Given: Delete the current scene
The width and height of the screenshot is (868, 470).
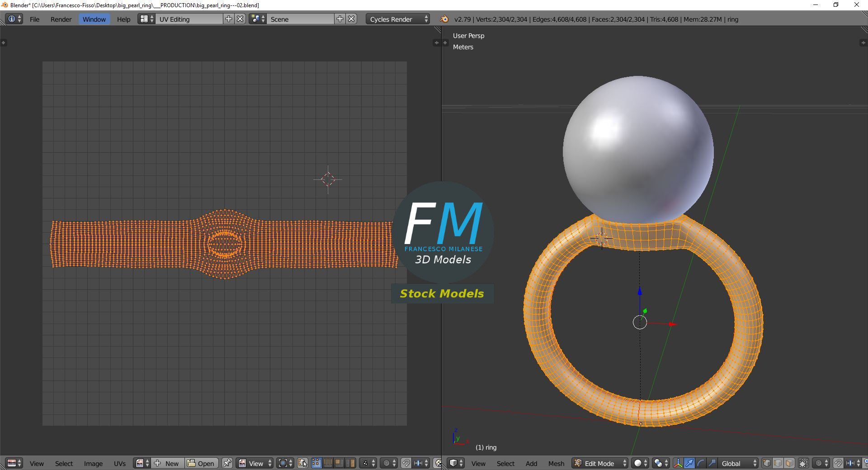Looking at the screenshot, I should pyautogui.click(x=351, y=19).
